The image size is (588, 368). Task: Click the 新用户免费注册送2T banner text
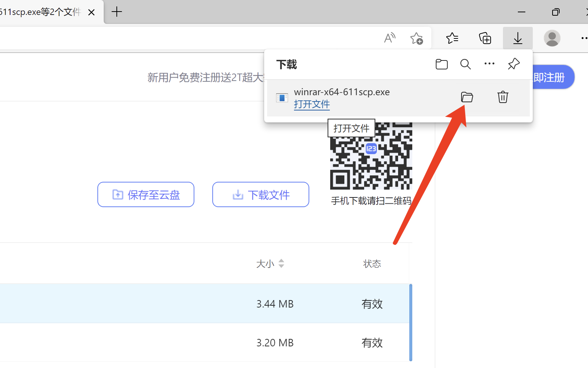coord(206,77)
